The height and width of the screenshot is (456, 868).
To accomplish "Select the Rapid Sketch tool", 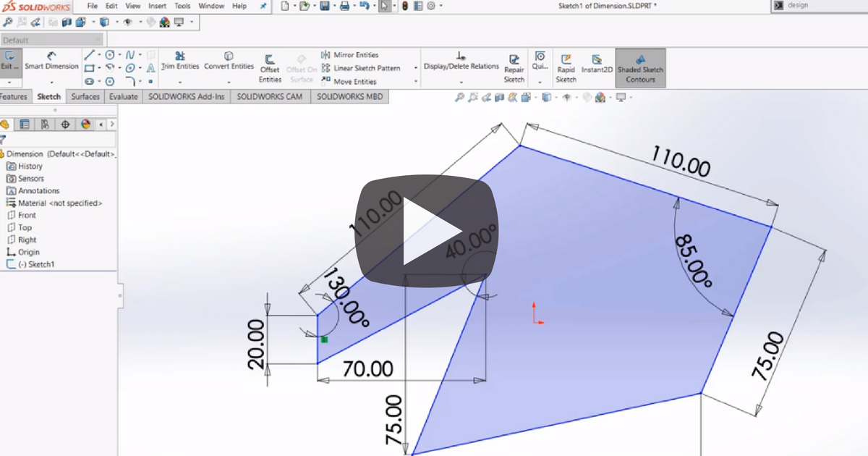I will pos(566,65).
